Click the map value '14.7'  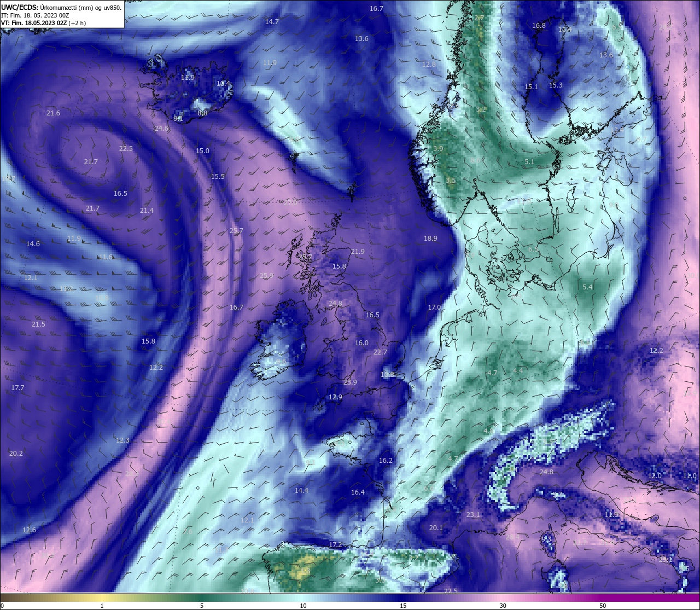(272, 22)
